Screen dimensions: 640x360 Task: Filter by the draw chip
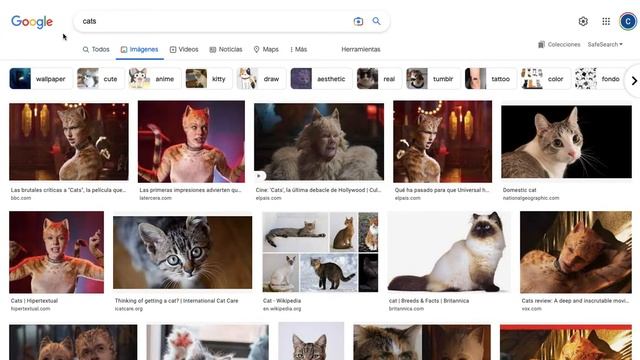[261, 79]
